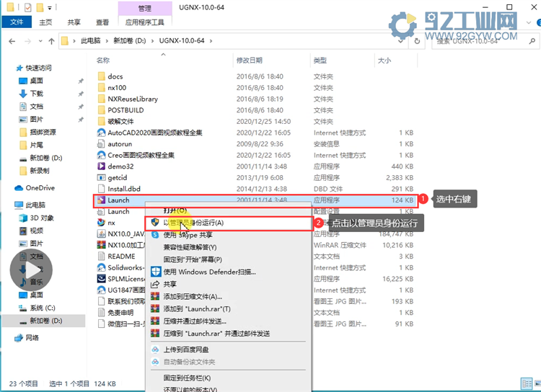The height and width of the screenshot is (392, 541).
Task: Select the nx file icon
Action: (101, 223)
